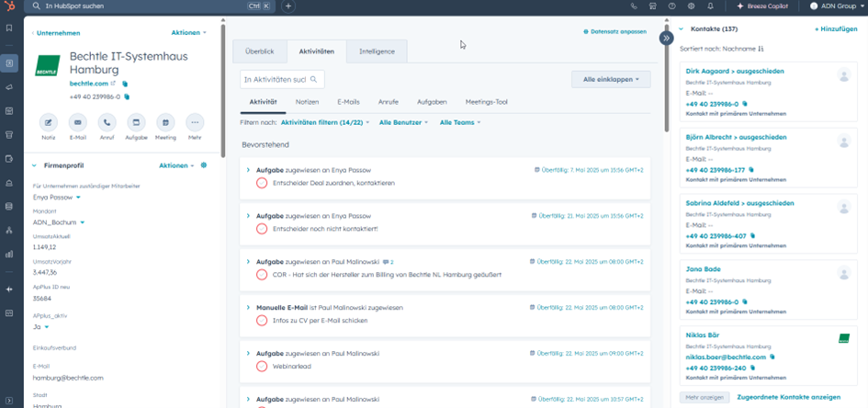The width and height of the screenshot is (868, 408).
Task: Compose an email via E-Mail icon
Action: tap(77, 122)
